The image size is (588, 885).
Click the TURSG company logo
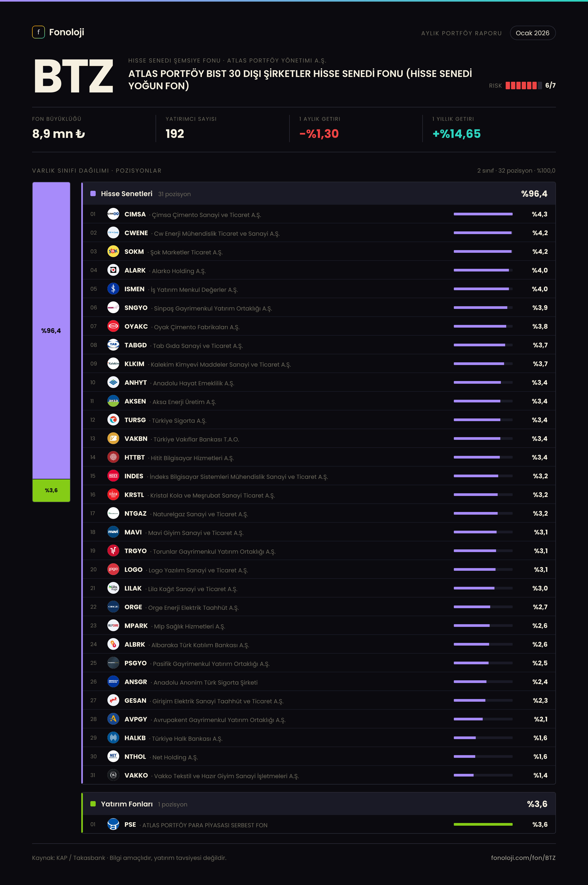coord(113,420)
